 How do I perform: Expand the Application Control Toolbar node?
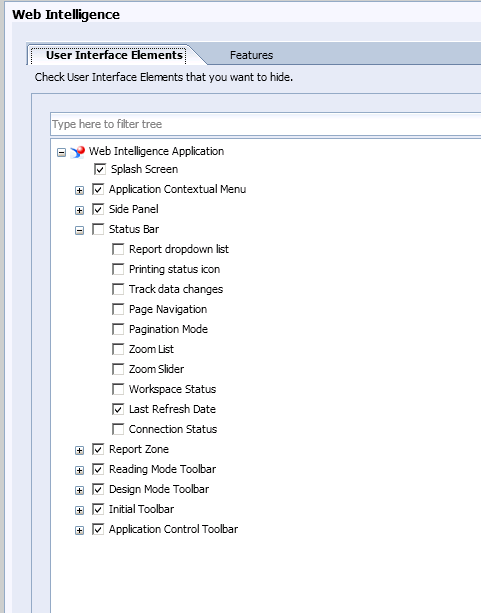coord(79,531)
